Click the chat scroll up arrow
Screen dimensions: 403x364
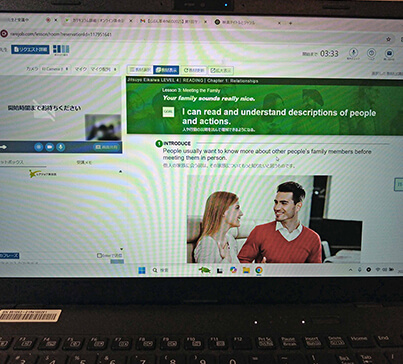(x=121, y=172)
